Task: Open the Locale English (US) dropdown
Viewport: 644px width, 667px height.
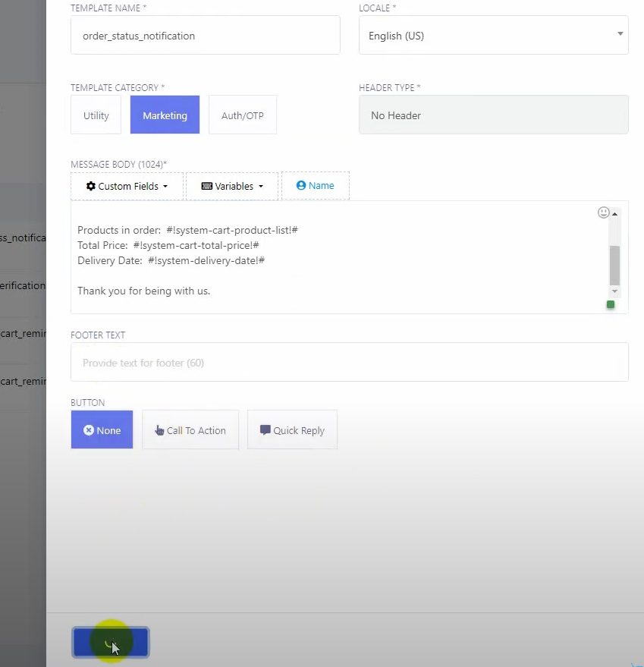Action: tap(493, 36)
